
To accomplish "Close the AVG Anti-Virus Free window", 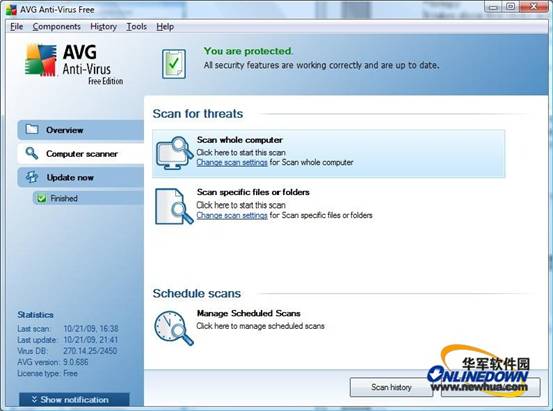I will [x=533, y=7].
